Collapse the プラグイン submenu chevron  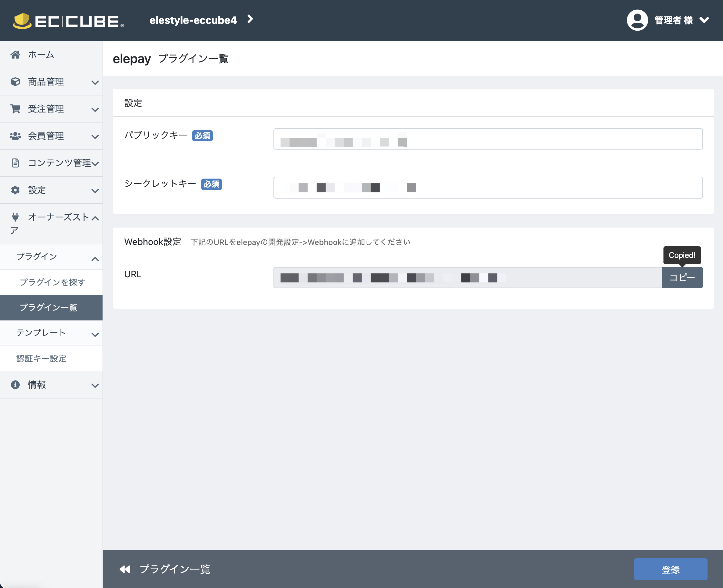point(95,259)
